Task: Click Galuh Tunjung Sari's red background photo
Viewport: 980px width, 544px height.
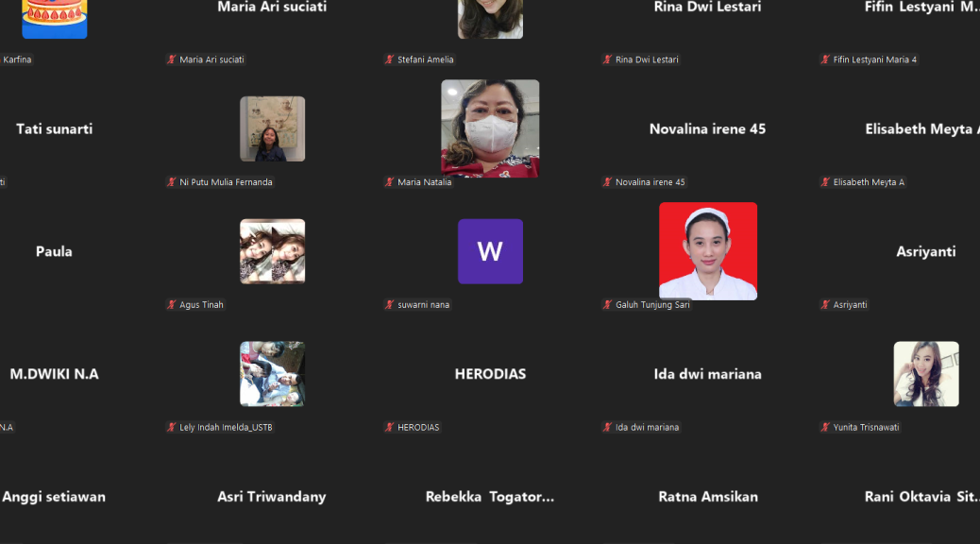Action: pyautogui.click(x=707, y=251)
